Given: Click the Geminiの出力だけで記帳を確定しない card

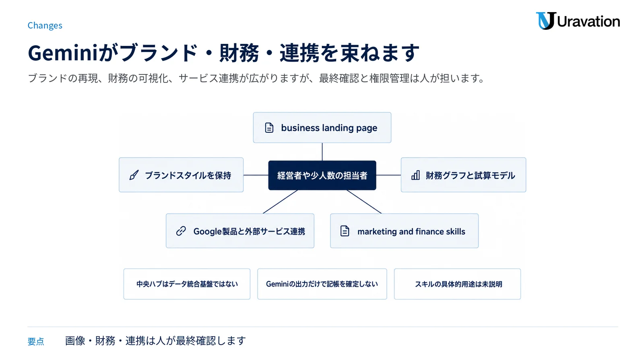Looking at the screenshot, I should click(322, 284).
